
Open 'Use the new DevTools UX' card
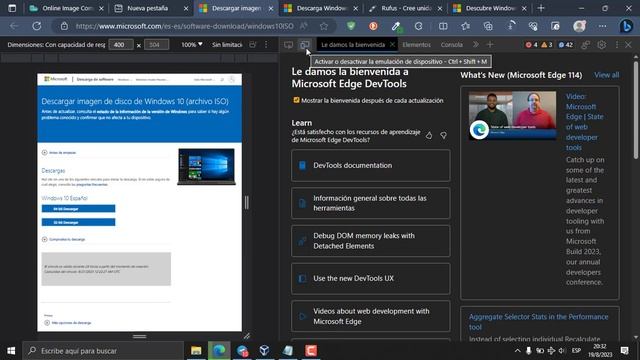371,278
